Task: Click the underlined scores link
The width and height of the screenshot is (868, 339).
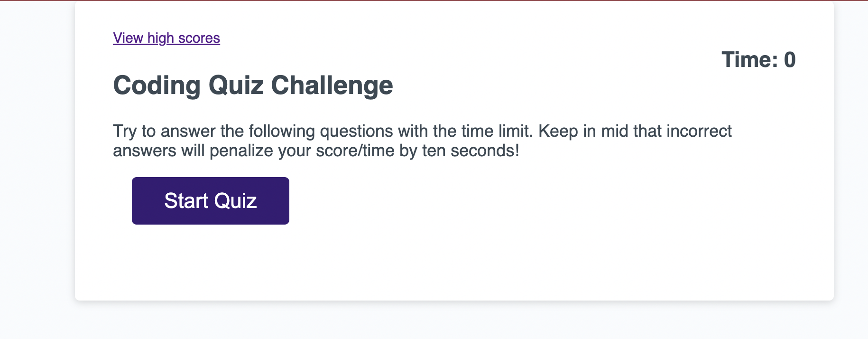Action: (166, 38)
